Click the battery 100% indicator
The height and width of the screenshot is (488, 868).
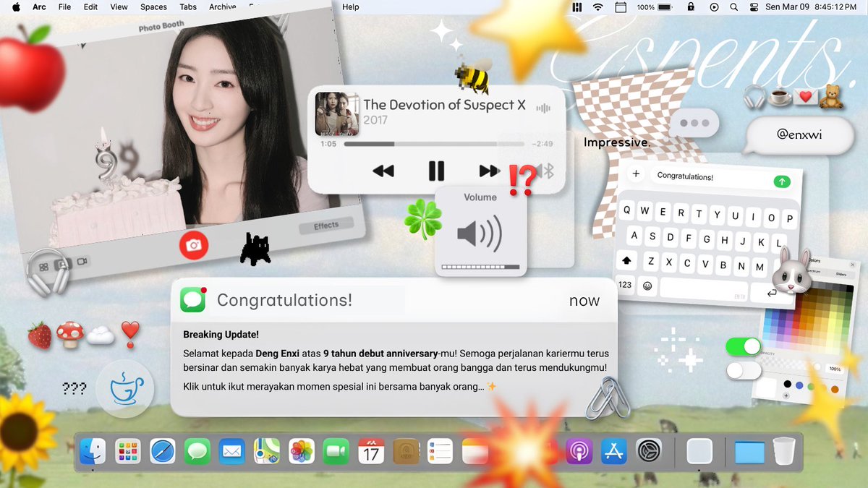(x=655, y=7)
